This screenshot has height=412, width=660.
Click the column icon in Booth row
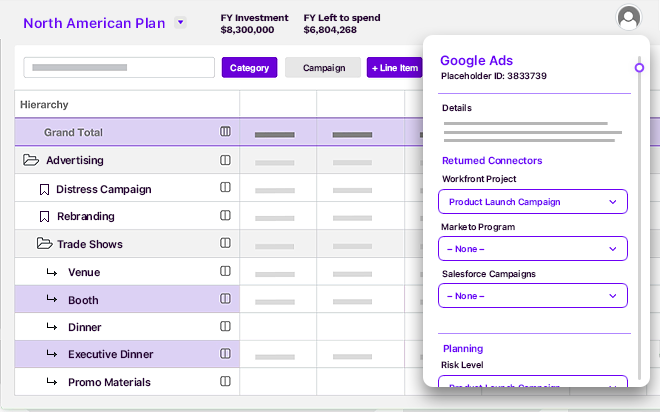(225, 299)
